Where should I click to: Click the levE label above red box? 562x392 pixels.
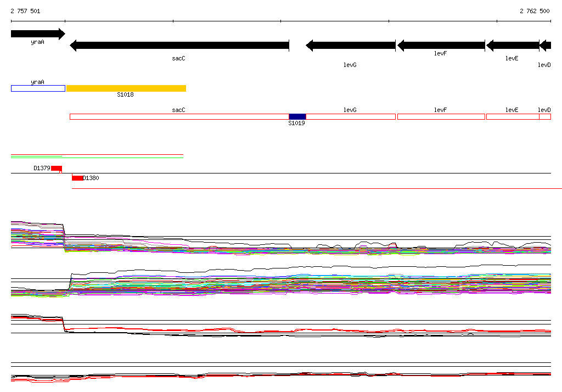point(512,110)
